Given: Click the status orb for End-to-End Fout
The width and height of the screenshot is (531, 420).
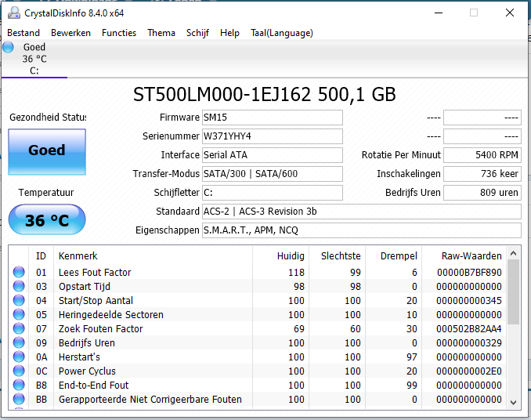Looking at the screenshot, I should tap(19, 386).
